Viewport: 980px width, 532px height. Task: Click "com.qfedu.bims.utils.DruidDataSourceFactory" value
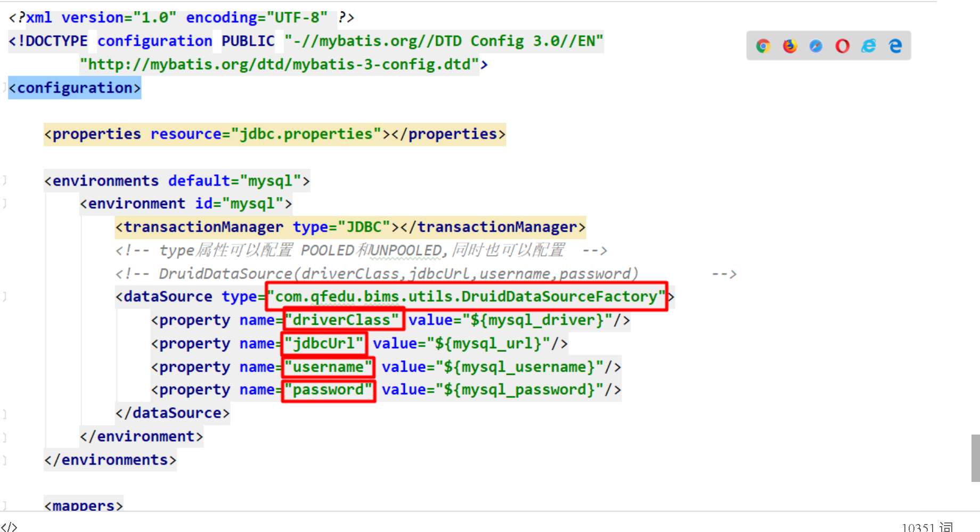tap(467, 297)
